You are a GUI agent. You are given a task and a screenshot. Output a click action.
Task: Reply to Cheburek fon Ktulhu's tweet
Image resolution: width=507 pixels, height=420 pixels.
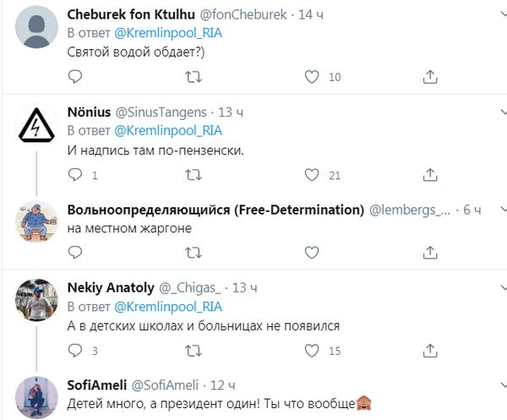tap(75, 77)
